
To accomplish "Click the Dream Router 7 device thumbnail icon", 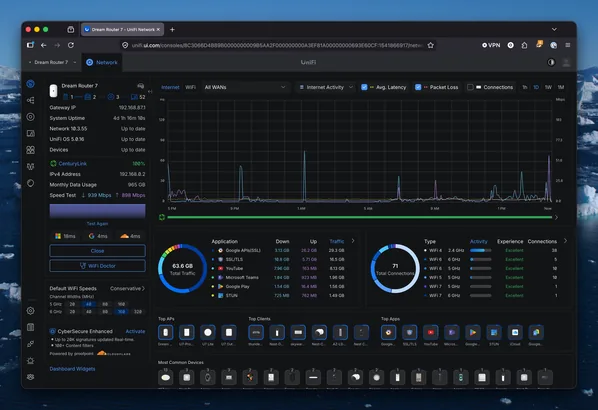I will [53, 91].
